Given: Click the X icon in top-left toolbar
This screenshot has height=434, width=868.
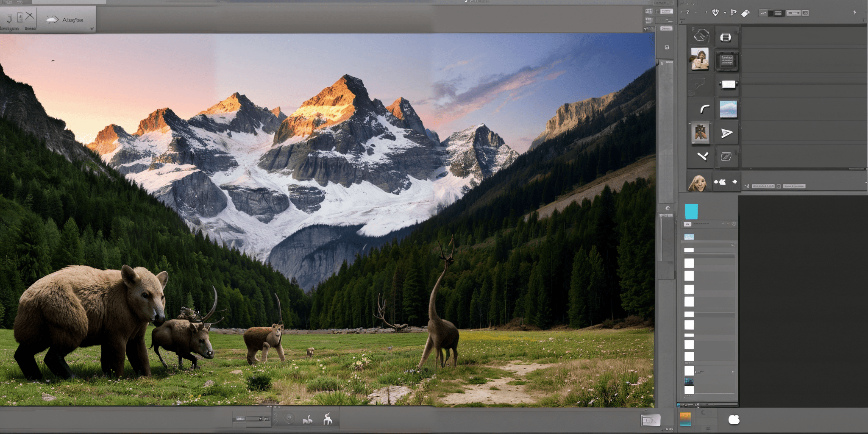Looking at the screenshot, I should 30,16.
